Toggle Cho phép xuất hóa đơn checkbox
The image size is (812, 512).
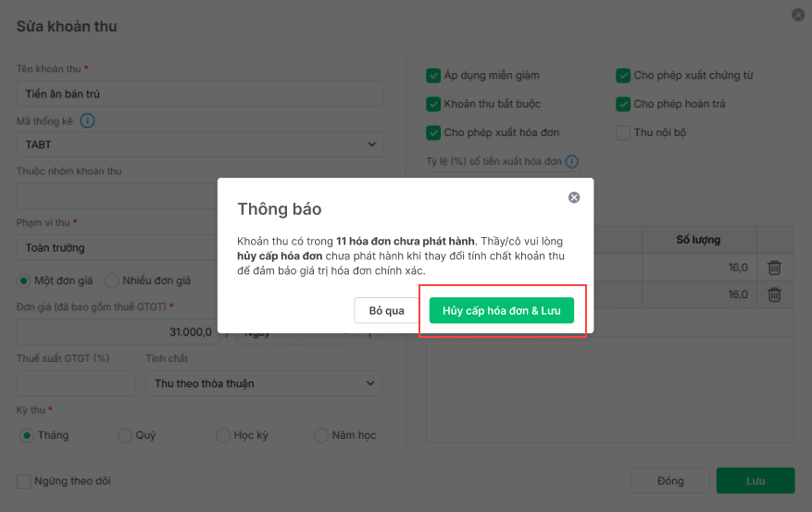pos(433,132)
